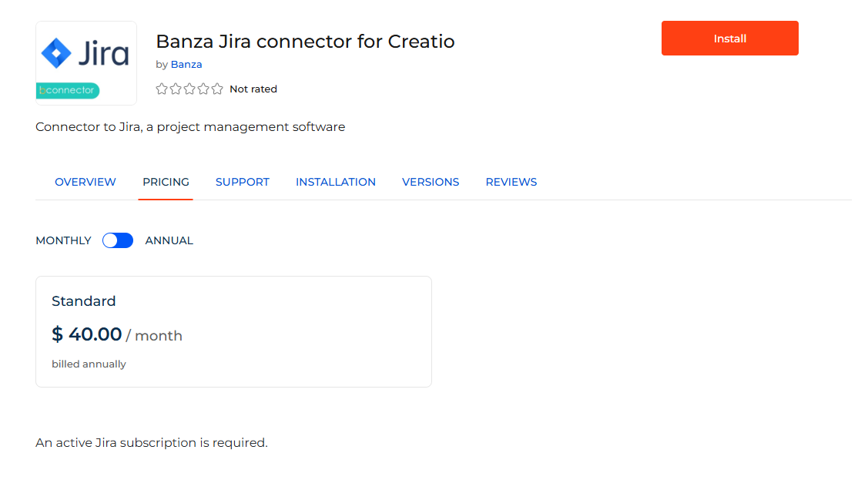Click the 'Not rated' text
Viewport: 868px width, 480px height.
[253, 89]
